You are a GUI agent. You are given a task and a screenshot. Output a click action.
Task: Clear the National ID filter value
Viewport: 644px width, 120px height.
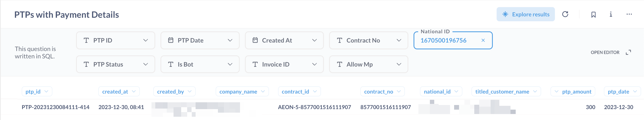click(x=483, y=40)
